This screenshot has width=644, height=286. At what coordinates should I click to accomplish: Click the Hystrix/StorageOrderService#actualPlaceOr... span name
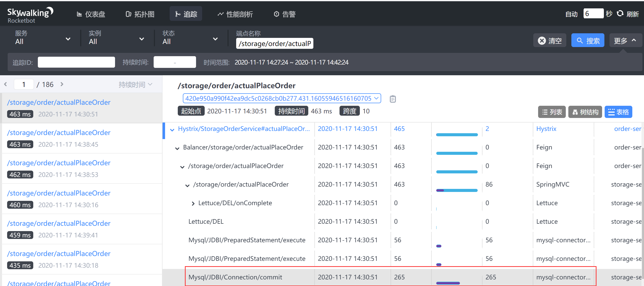(x=244, y=129)
